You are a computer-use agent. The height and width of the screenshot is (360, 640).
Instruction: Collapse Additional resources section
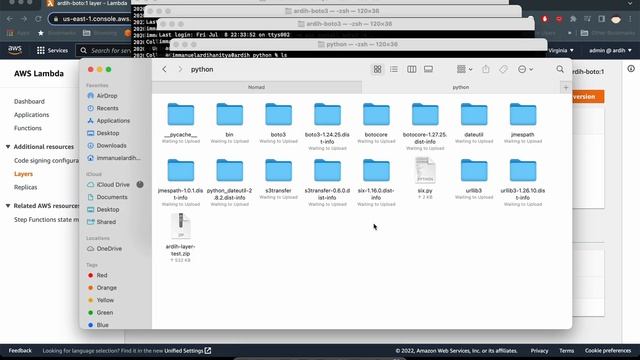point(8,147)
